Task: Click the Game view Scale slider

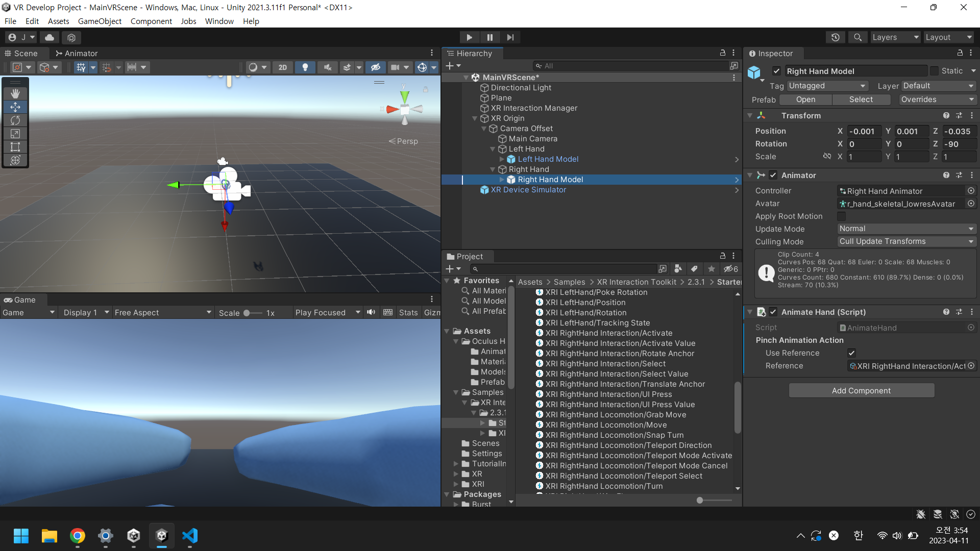Action: pyautogui.click(x=252, y=313)
